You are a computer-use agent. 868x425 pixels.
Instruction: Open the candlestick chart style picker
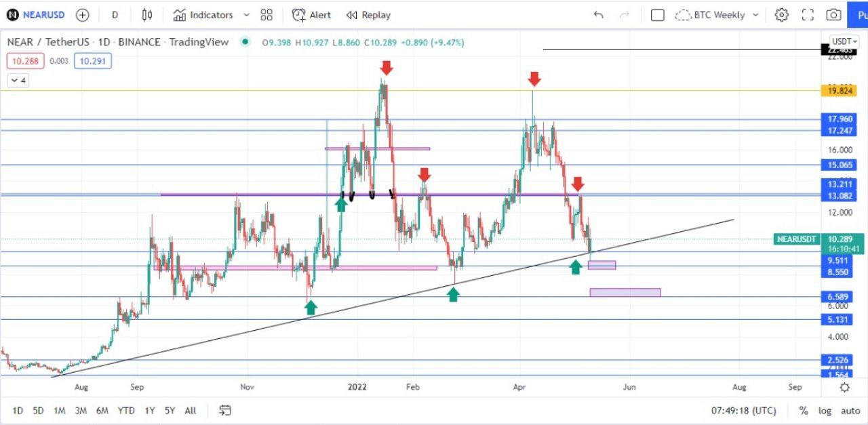click(x=147, y=15)
